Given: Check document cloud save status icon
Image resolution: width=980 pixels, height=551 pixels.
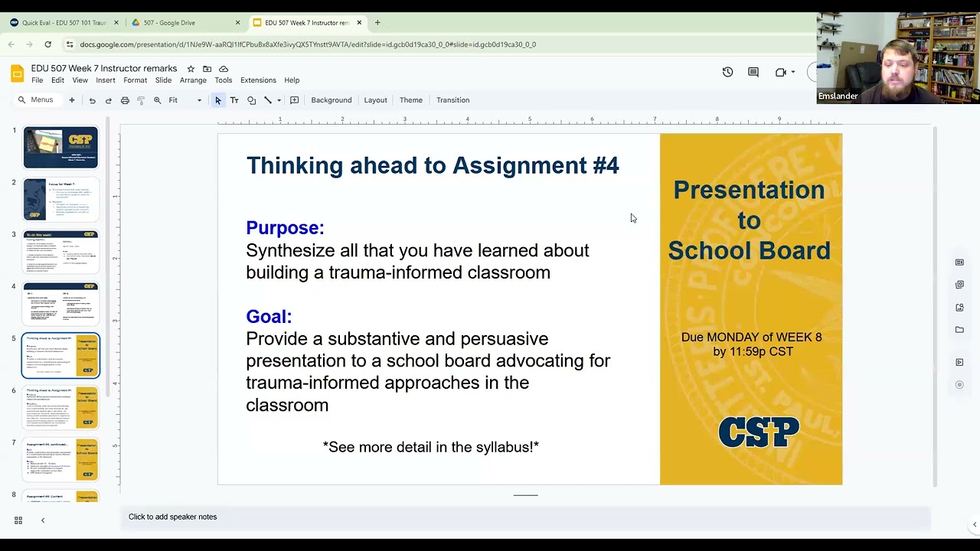Looking at the screenshot, I should pyautogui.click(x=224, y=69).
